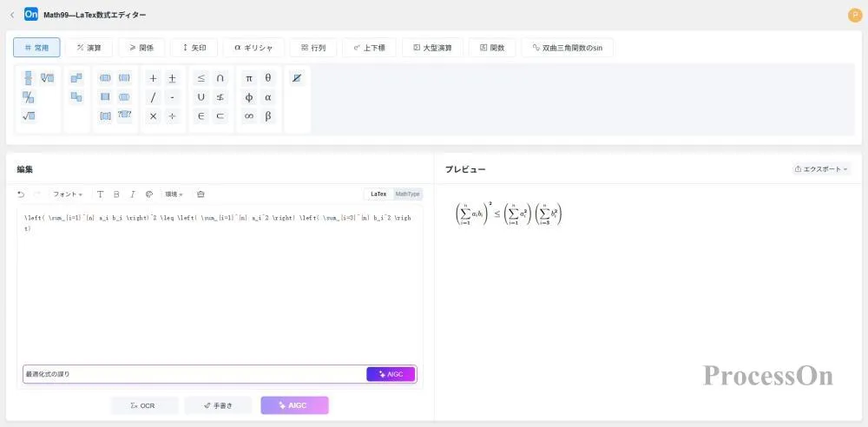Insert the union symbol
868x427 pixels.
[x=201, y=97]
